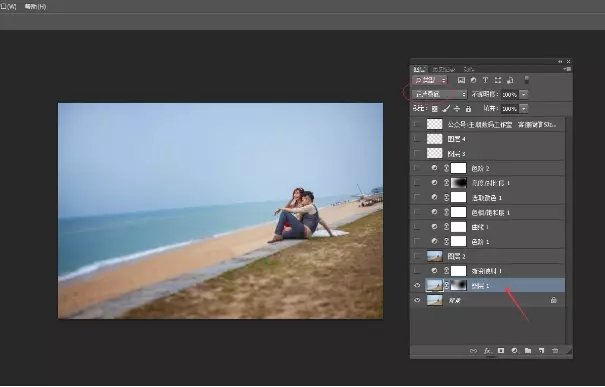Open the layer filter type dropdown
The height and width of the screenshot is (387, 605).
(x=429, y=80)
